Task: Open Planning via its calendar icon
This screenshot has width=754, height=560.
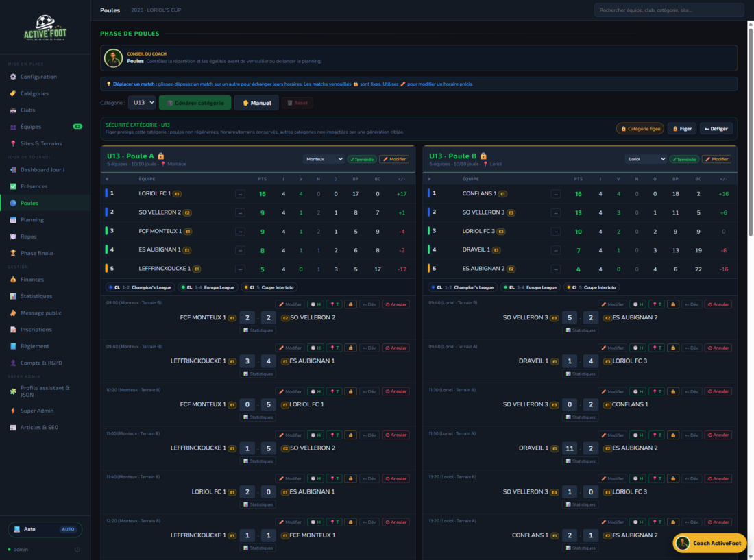Action: (13, 219)
